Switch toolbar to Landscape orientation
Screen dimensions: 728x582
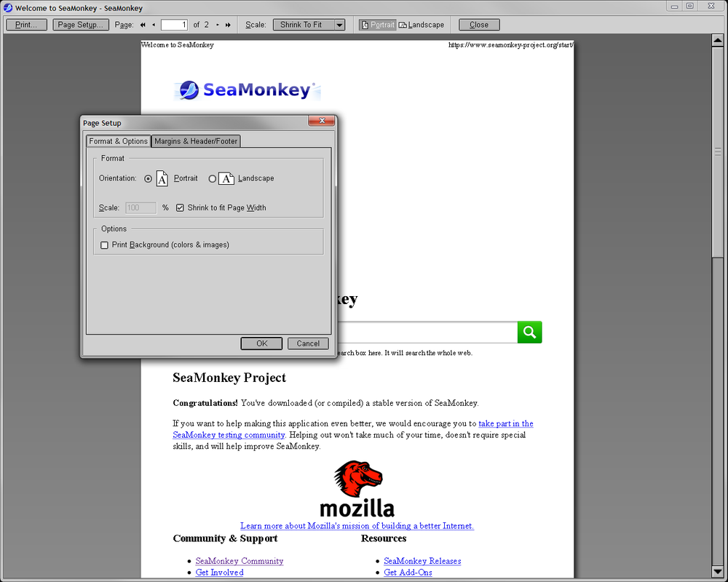pyautogui.click(x=422, y=25)
